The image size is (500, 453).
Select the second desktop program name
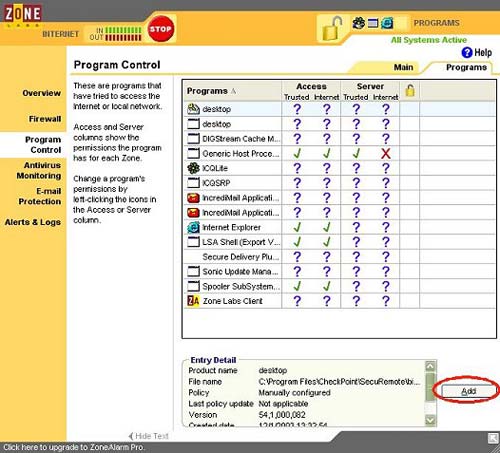pyautogui.click(x=217, y=124)
